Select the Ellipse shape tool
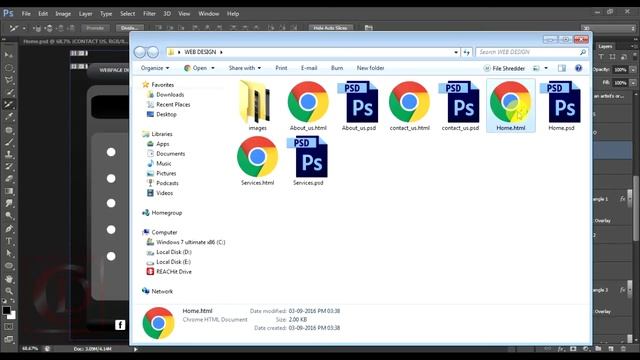The height and width of the screenshot is (360, 640). coord(9,266)
